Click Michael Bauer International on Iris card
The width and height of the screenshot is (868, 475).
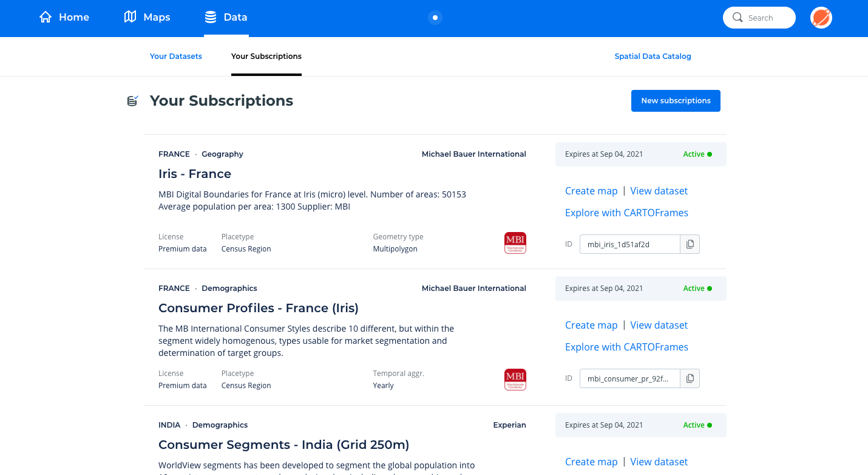pos(474,154)
